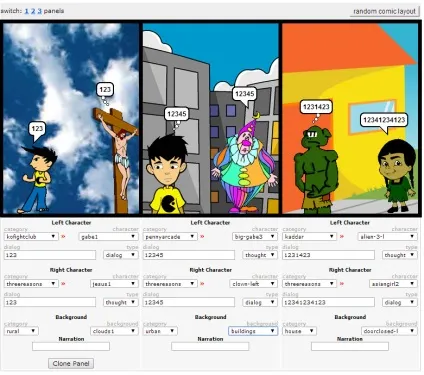Click the spiky-haired gabe1 character in panel 1
The height and width of the screenshot is (375, 424).
tap(38, 179)
